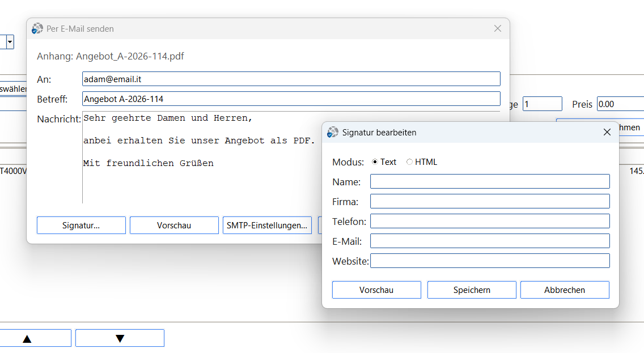Click the Name field in Signatur bearbeiten
Screen dimensions: 644x353
(x=490, y=181)
